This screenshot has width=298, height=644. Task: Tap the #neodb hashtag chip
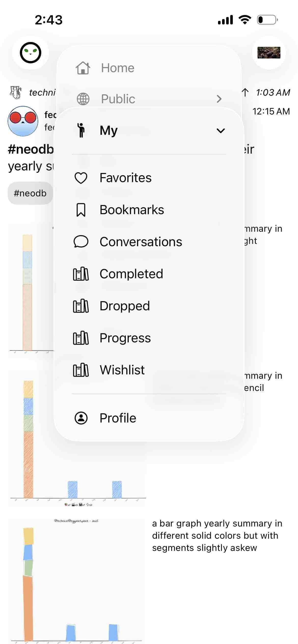(30, 193)
